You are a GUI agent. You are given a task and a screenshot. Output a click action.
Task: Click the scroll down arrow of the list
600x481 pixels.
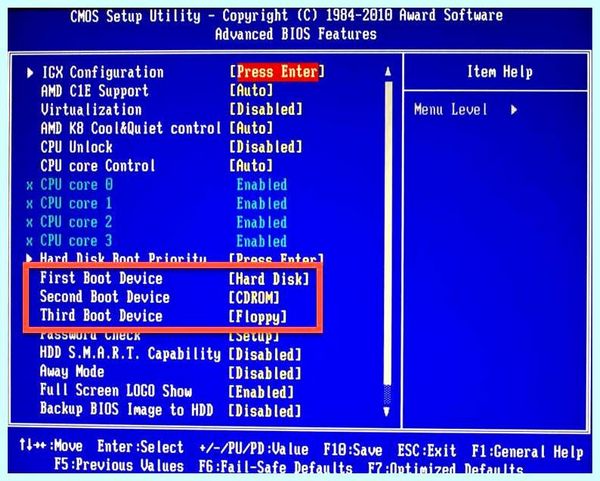click(x=387, y=411)
